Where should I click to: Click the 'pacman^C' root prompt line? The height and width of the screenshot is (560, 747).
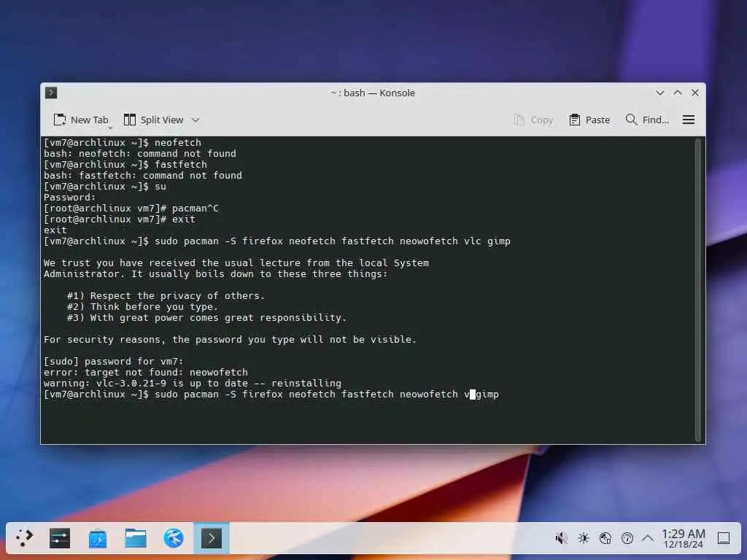131,208
